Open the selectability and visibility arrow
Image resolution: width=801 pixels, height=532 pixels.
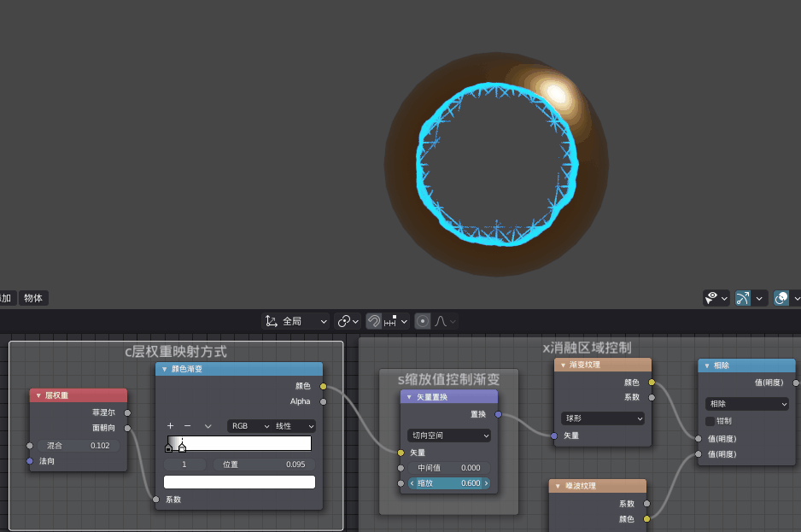pyautogui.click(x=724, y=299)
